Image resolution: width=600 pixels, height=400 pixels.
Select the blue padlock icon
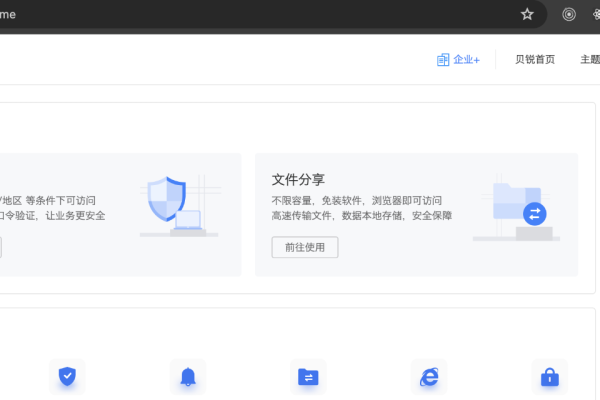tap(550, 377)
